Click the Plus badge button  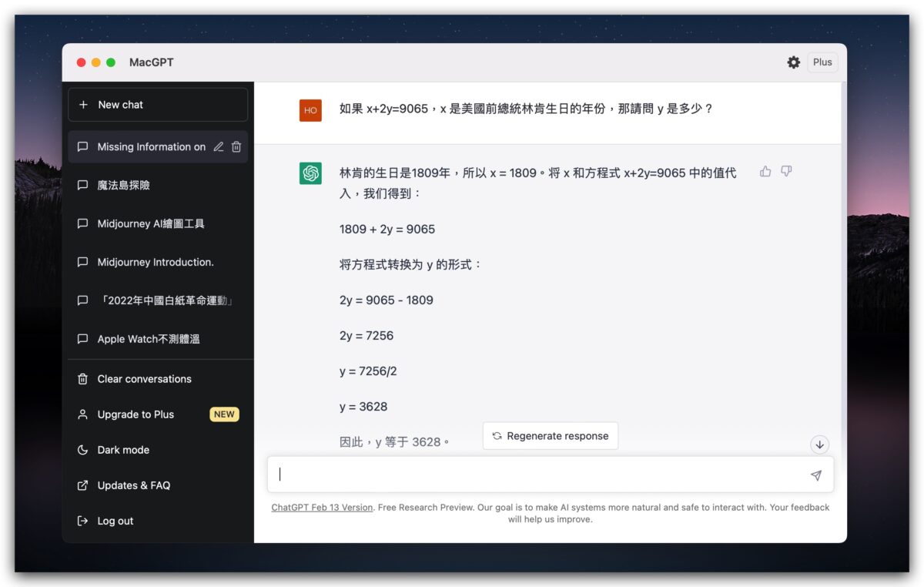[822, 62]
